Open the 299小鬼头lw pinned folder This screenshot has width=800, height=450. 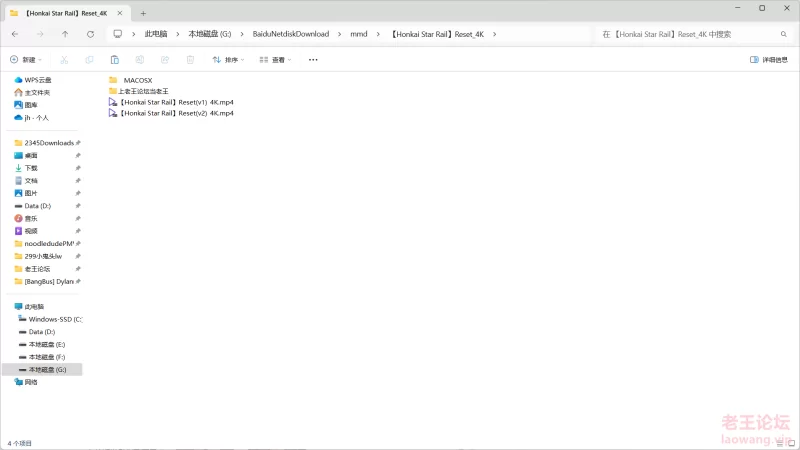[x=38, y=256]
